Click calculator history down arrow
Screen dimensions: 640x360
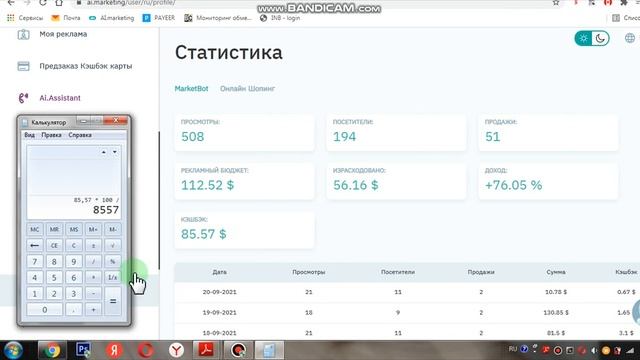click(x=115, y=152)
